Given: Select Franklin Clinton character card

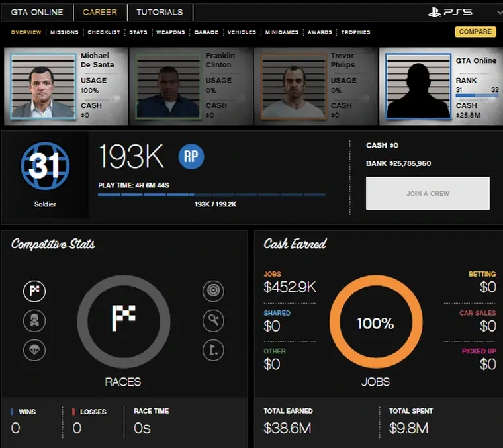Looking at the screenshot, I should (x=191, y=86).
